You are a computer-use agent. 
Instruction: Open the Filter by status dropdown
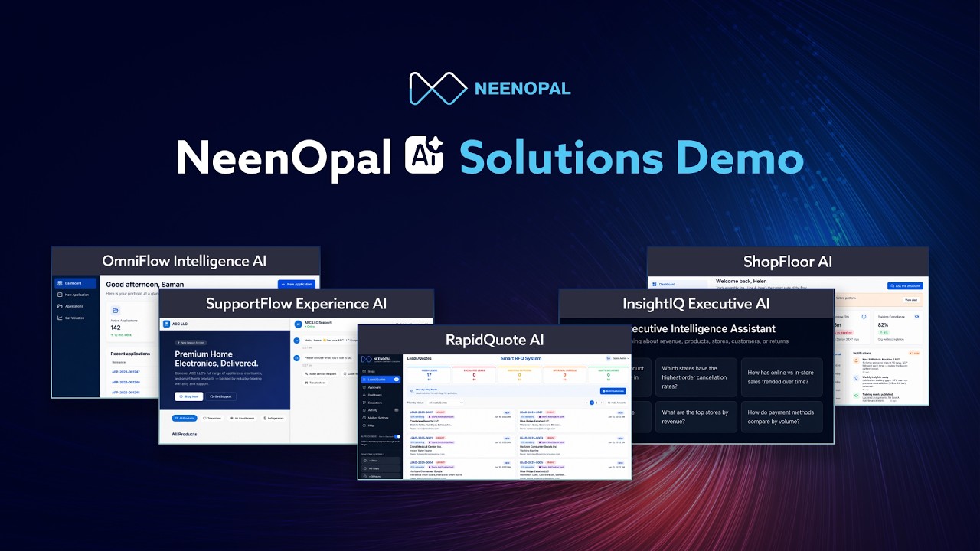[446, 402]
